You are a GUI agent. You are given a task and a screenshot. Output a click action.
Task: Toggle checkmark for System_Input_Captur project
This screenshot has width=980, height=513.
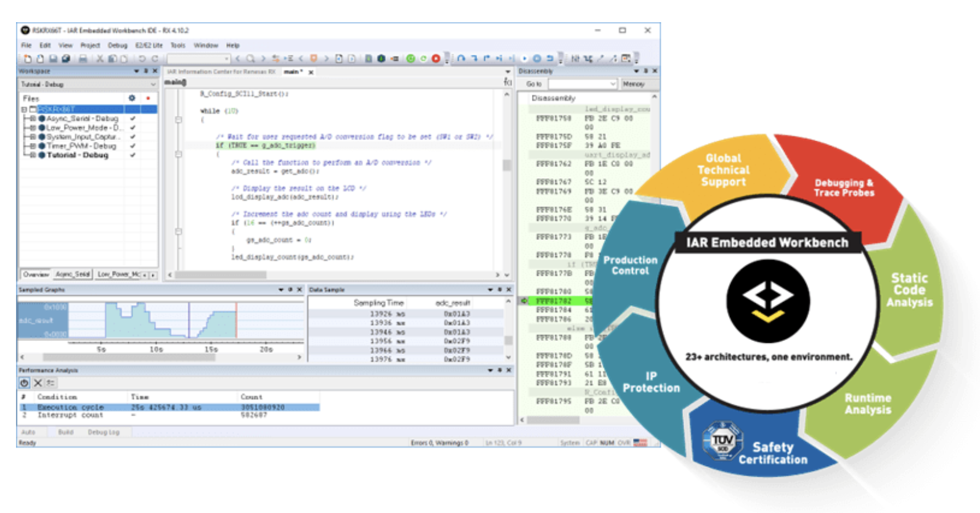pyautogui.click(x=133, y=137)
